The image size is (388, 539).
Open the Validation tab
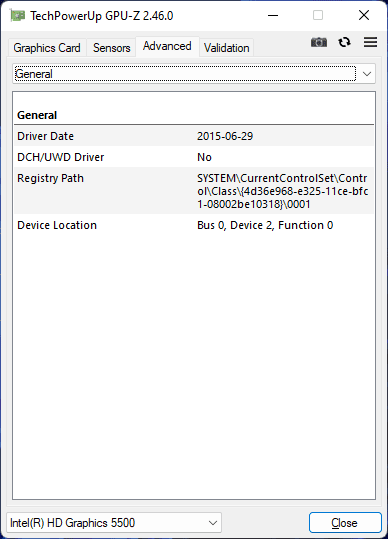pyautogui.click(x=226, y=48)
